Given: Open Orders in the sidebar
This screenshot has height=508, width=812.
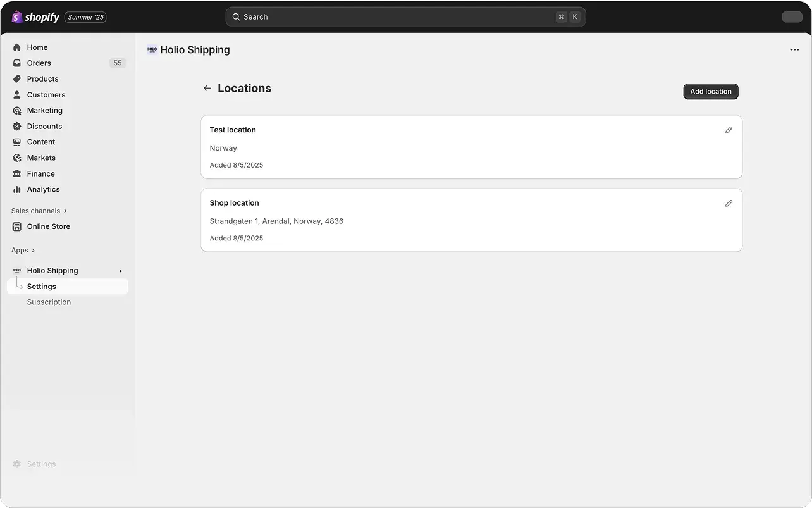Looking at the screenshot, I should (x=39, y=63).
